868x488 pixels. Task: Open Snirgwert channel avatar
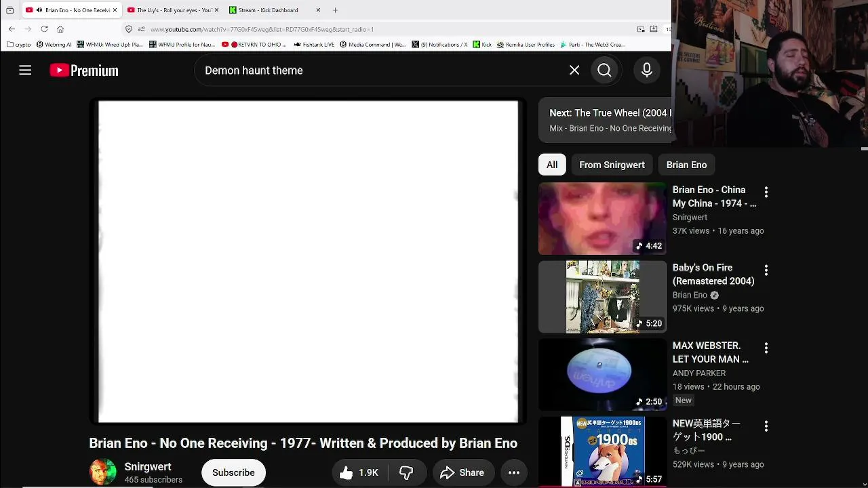point(103,472)
